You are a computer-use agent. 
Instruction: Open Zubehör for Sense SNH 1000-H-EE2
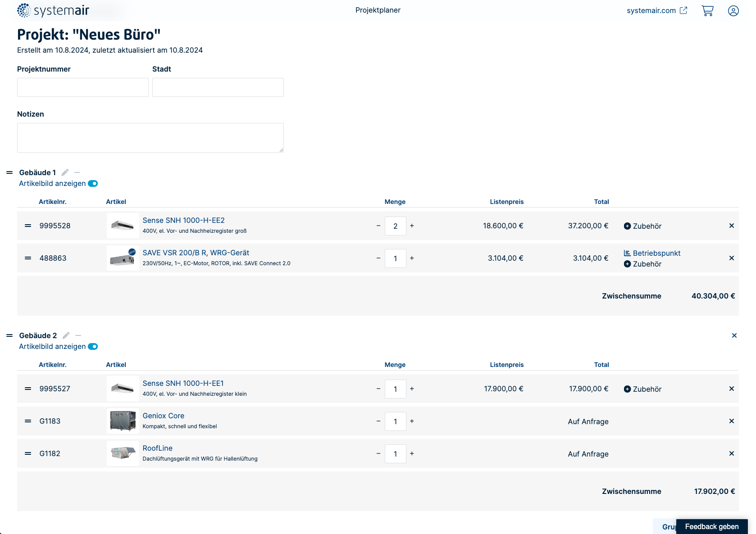pos(642,226)
